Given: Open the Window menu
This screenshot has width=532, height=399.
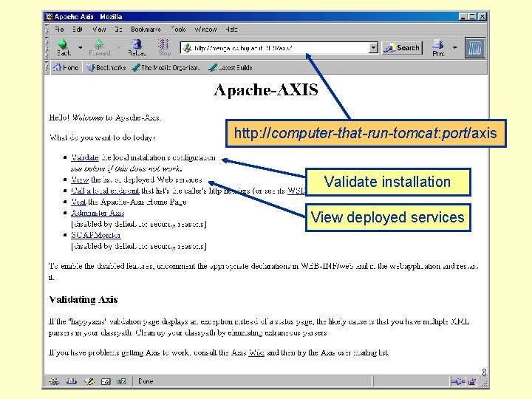Looking at the screenshot, I should point(205,30).
